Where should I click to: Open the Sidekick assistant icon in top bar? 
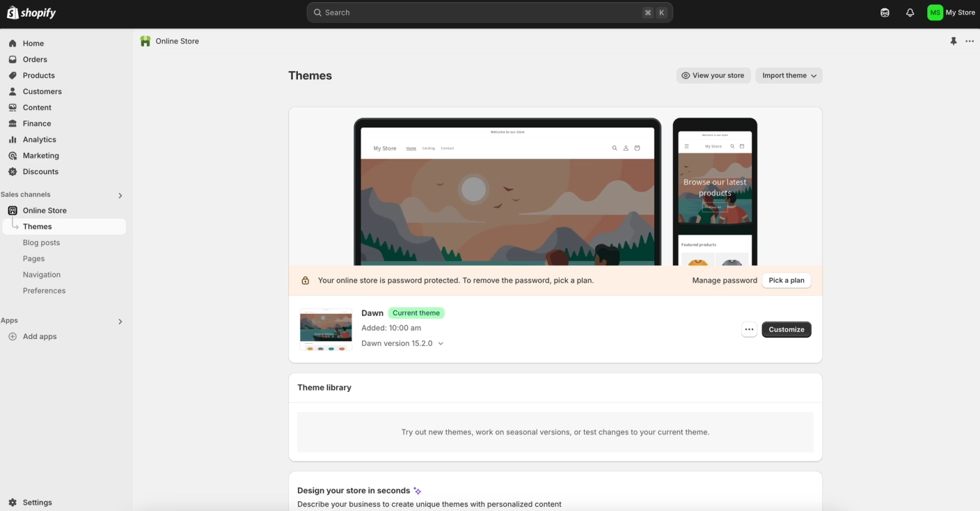885,13
